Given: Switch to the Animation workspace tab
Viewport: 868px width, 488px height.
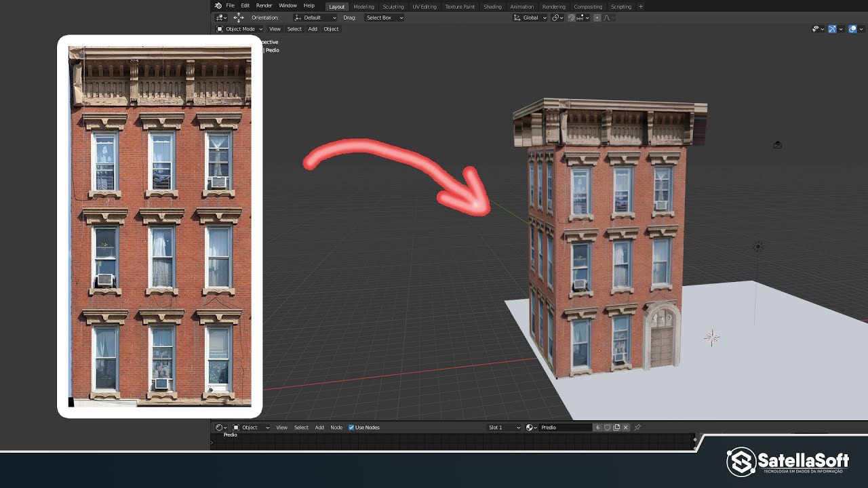Looking at the screenshot, I should coord(522,7).
